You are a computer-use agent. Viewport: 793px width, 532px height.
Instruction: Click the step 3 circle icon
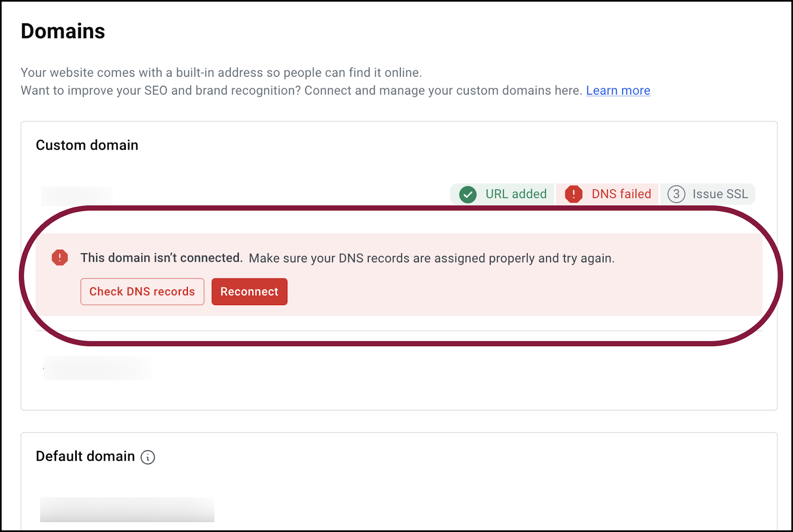click(x=677, y=194)
